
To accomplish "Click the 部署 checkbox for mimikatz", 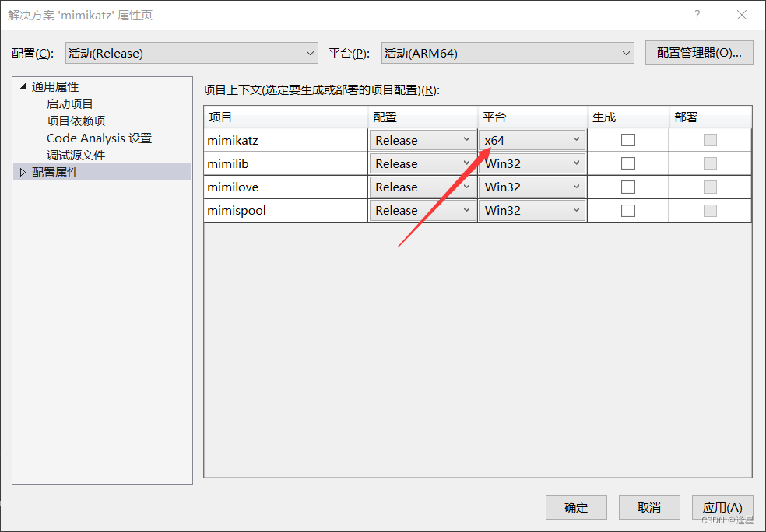I will pyautogui.click(x=710, y=140).
